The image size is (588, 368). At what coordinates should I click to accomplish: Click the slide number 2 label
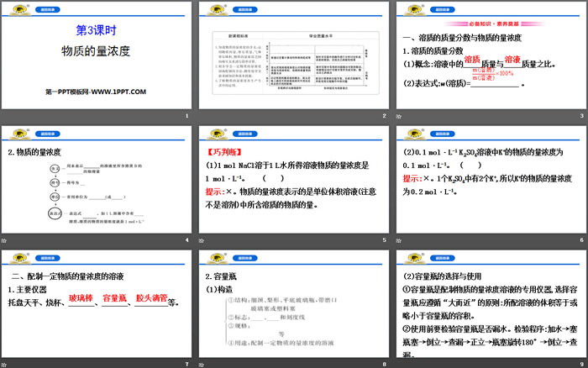point(385,116)
